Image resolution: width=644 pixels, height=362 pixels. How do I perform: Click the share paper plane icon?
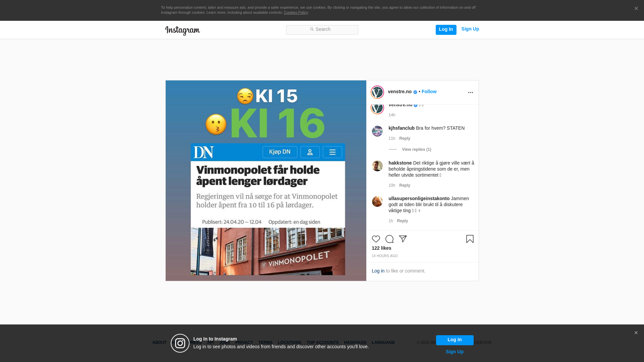(x=402, y=239)
